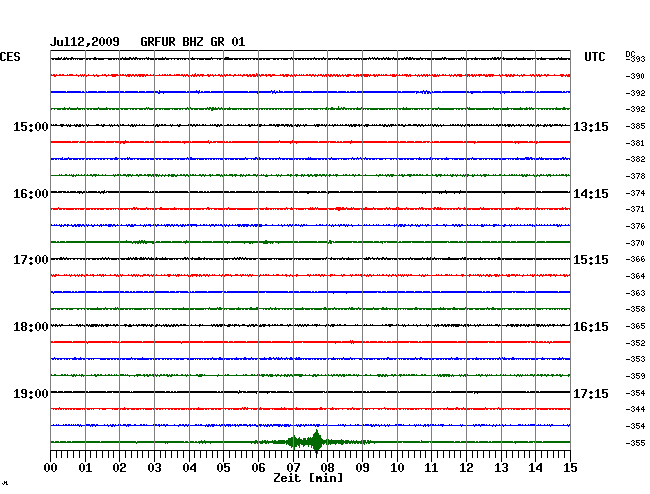Select the 14:15 UTC time label

(591, 194)
